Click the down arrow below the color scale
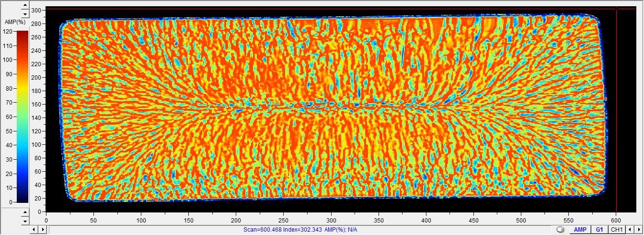Screen dimensions: 644x235 (25, 221)
